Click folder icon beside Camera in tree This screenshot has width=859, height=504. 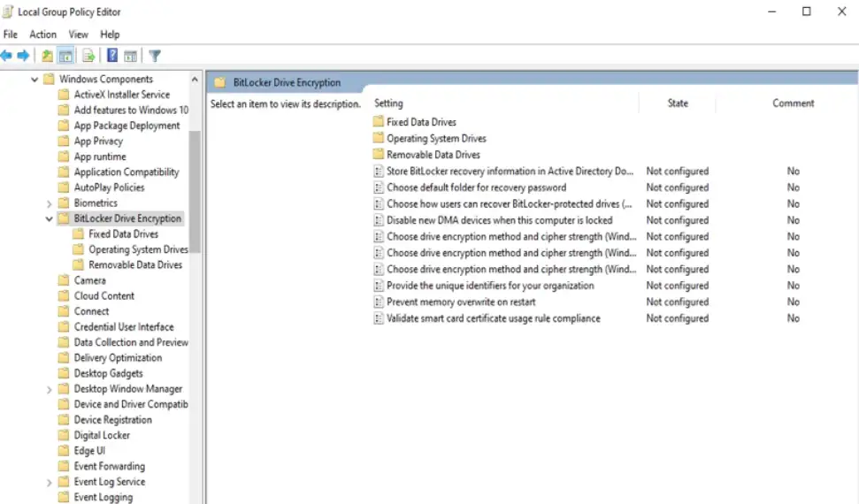pos(64,280)
